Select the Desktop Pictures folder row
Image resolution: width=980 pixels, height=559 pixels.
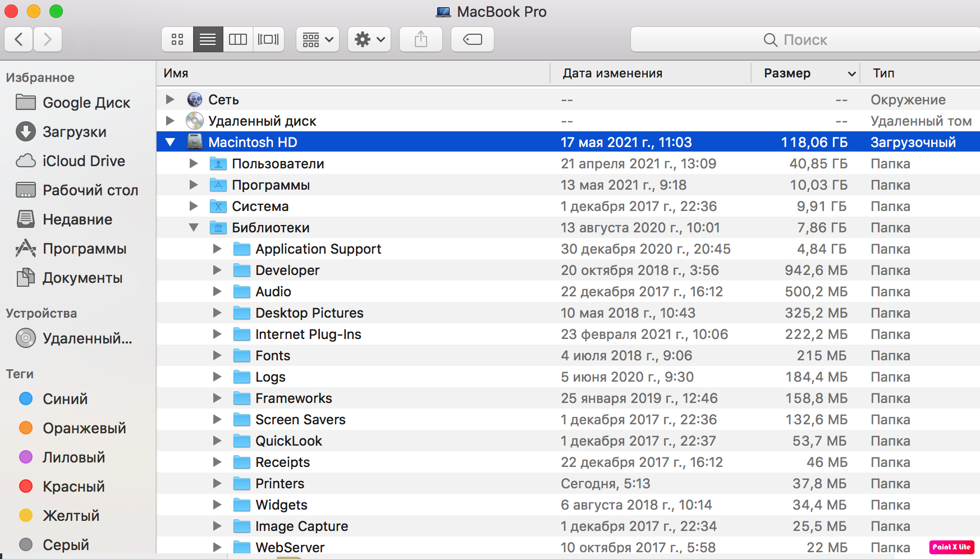tap(568, 313)
